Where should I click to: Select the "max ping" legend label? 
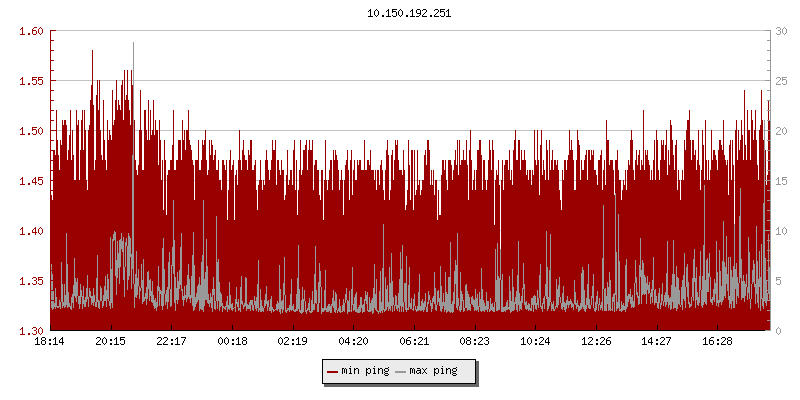433,371
